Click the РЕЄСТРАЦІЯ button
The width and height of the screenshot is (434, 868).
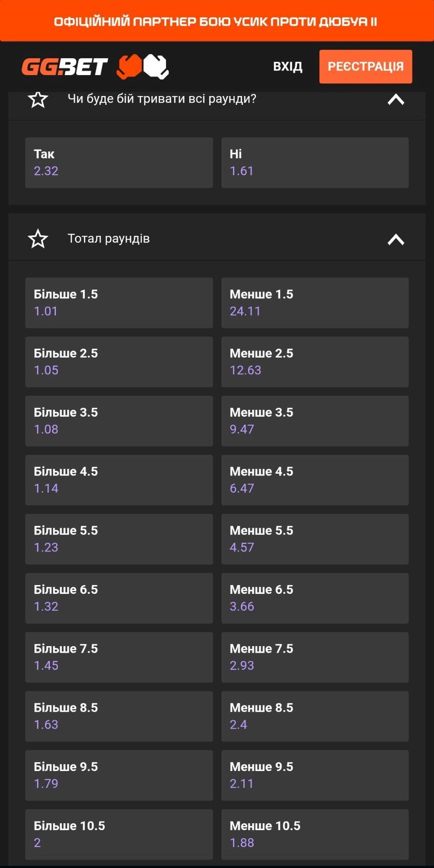(x=365, y=67)
